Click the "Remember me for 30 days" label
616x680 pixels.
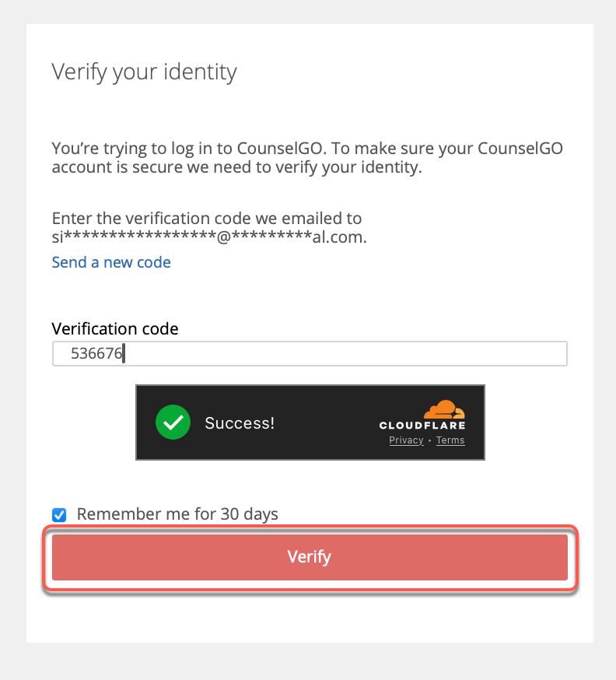coord(177,514)
